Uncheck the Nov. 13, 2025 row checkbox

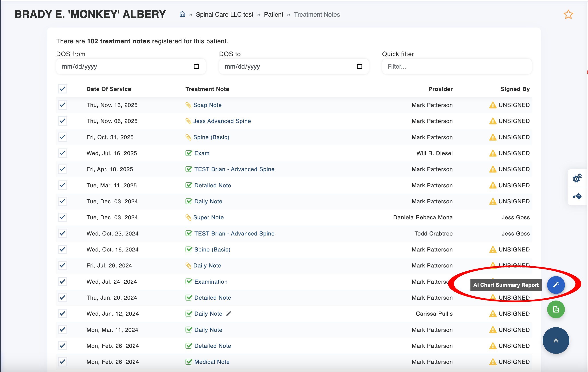coord(62,105)
